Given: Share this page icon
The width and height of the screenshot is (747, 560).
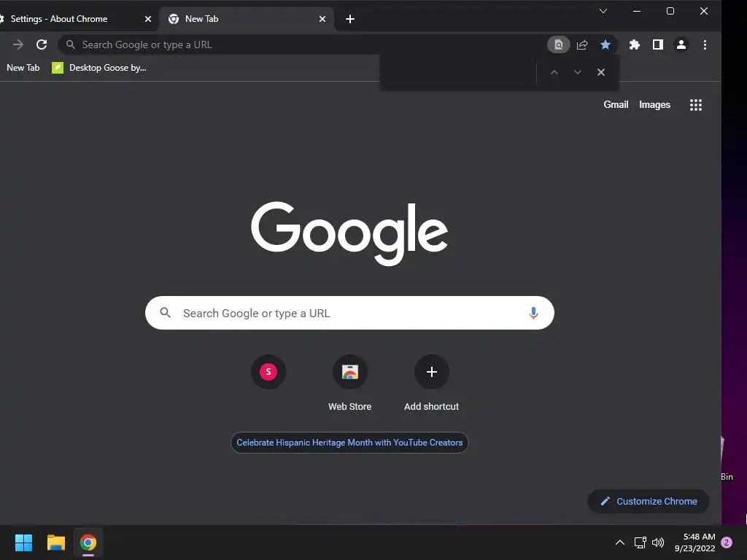Looking at the screenshot, I should pyautogui.click(x=581, y=44).
